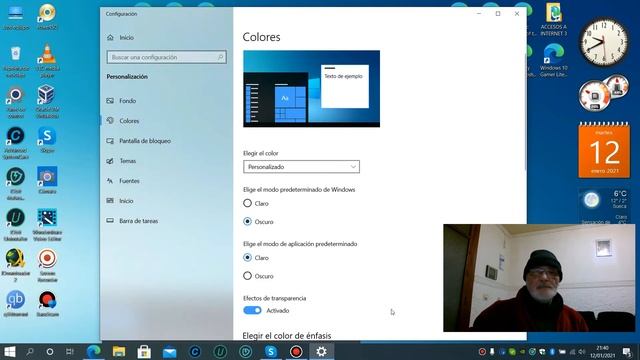Click the taskbar search magnifier

pos(30,351)
